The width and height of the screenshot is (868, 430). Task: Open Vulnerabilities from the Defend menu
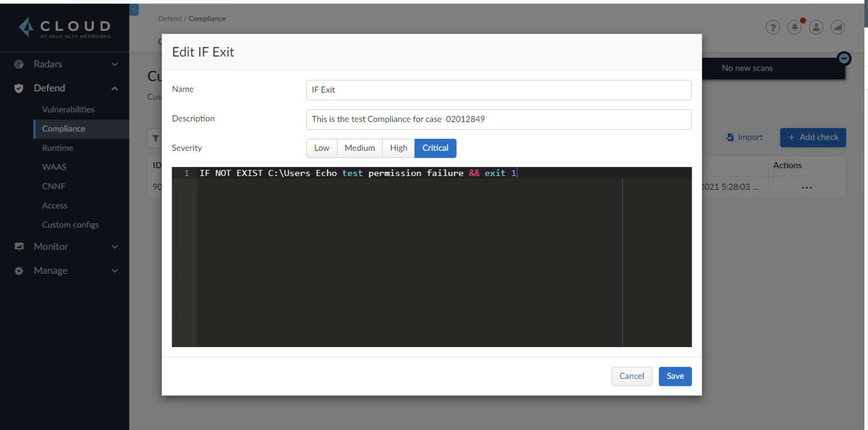tap(68, 109)
